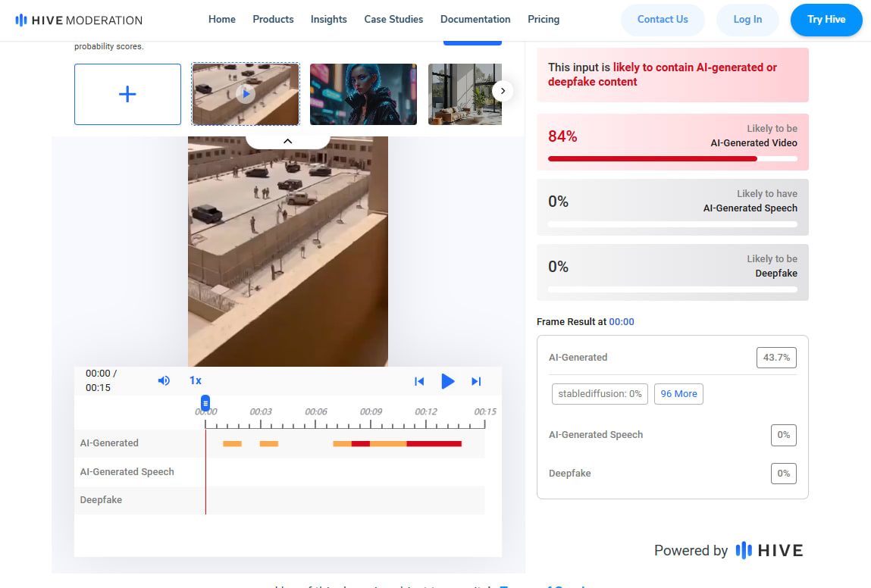This screenshot has height=588, width=871.
Task: Open the Pricing page
Action: coord(543,20)
